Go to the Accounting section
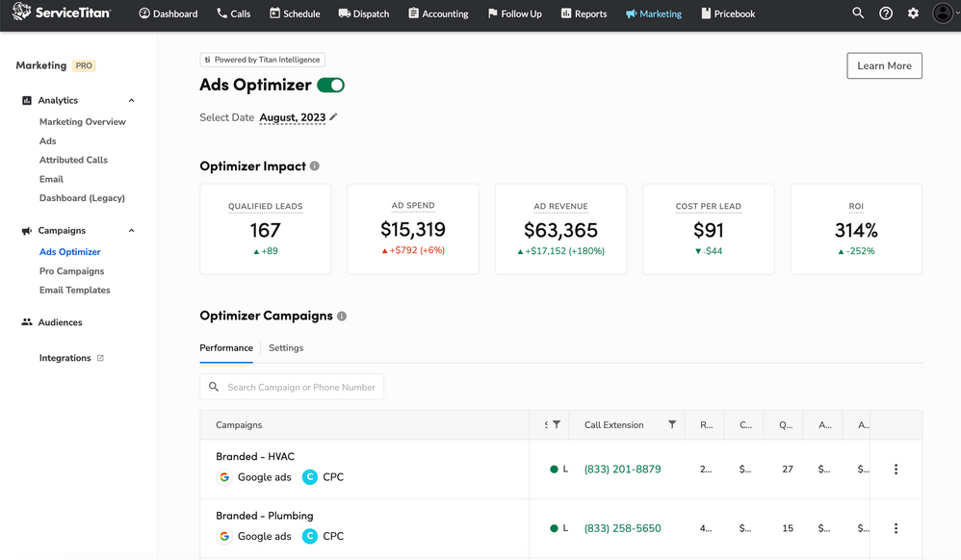This screenshot has width=961, height=560. [438, 13]
